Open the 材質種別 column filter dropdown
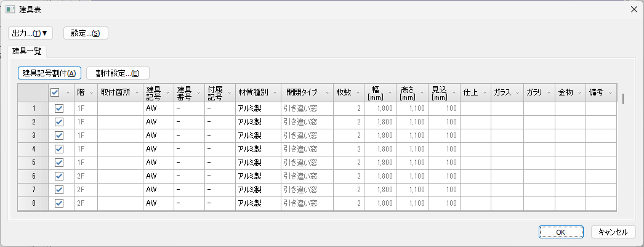 (x=275, y=92)
